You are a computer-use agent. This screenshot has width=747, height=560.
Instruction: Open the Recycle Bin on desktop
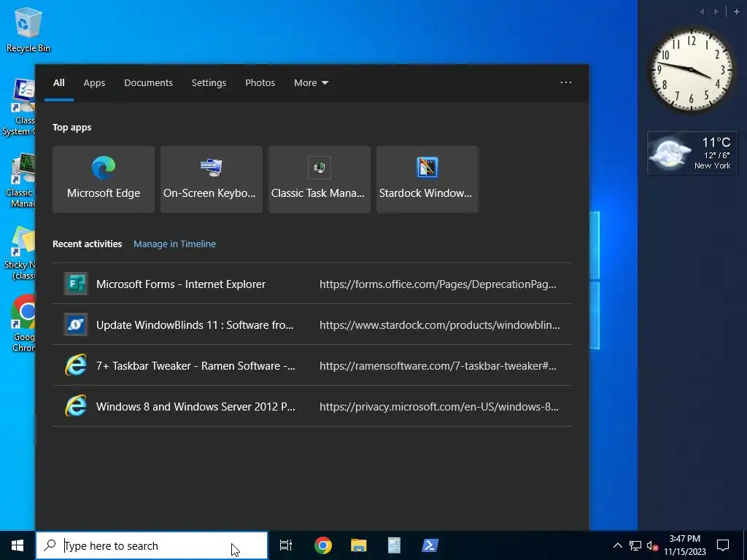(x=28, y=29)
